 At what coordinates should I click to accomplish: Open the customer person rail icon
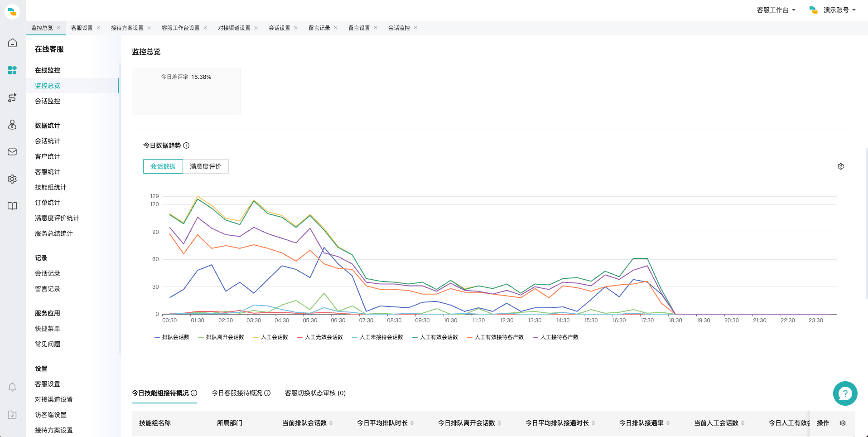click(x=12, y=125)
